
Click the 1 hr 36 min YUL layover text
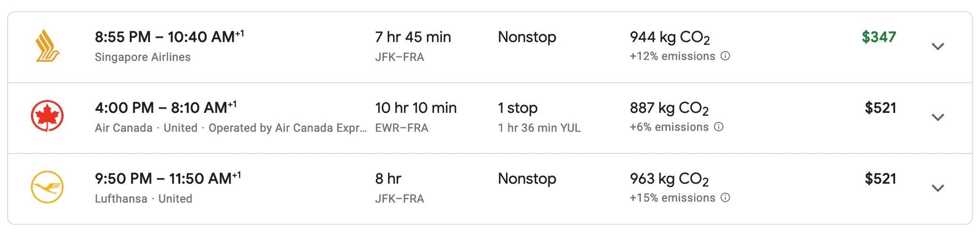pos(539,128)
